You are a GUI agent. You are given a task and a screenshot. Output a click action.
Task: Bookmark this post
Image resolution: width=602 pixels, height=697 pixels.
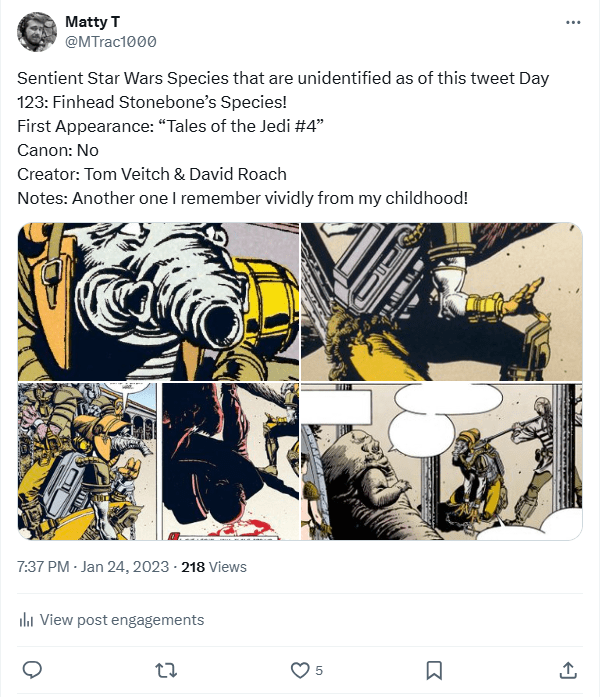click(x=434, y=669)
